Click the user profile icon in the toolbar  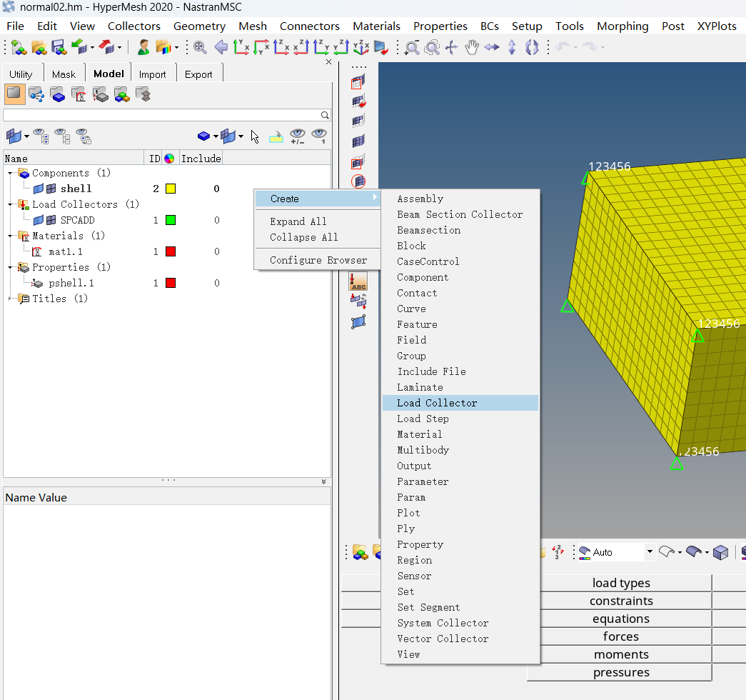pos(143,47)
